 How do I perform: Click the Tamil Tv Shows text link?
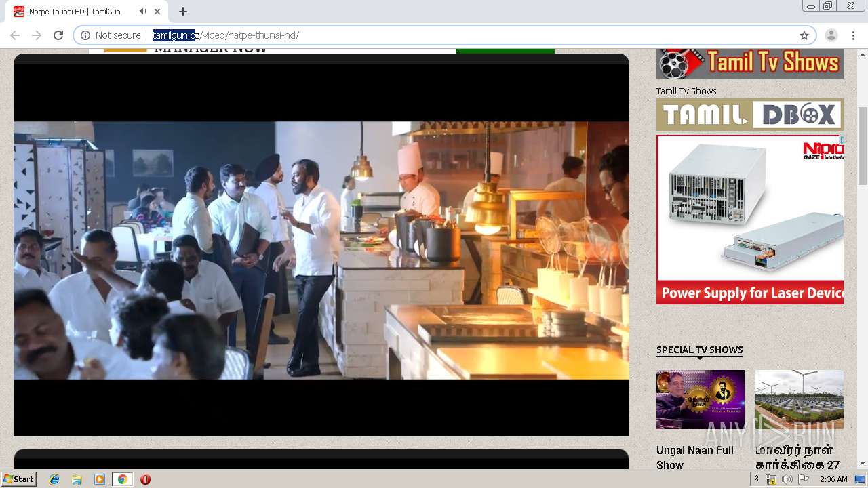[x=686, y=91]
